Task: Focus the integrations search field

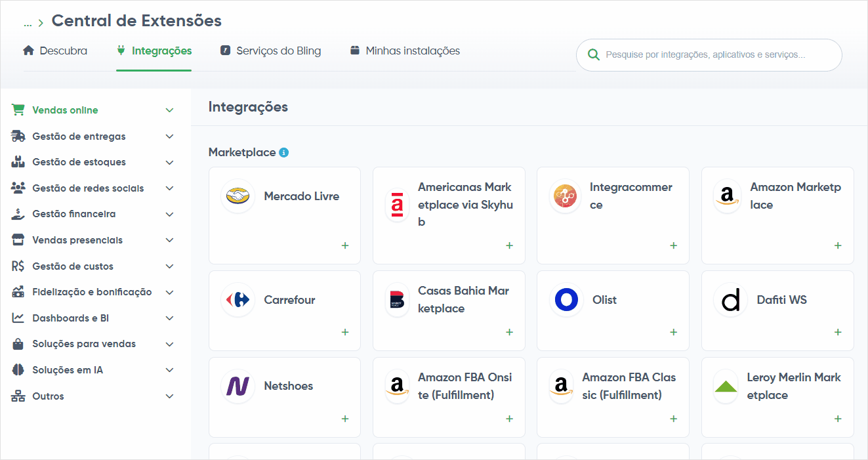Action: [x=709, y=55]
